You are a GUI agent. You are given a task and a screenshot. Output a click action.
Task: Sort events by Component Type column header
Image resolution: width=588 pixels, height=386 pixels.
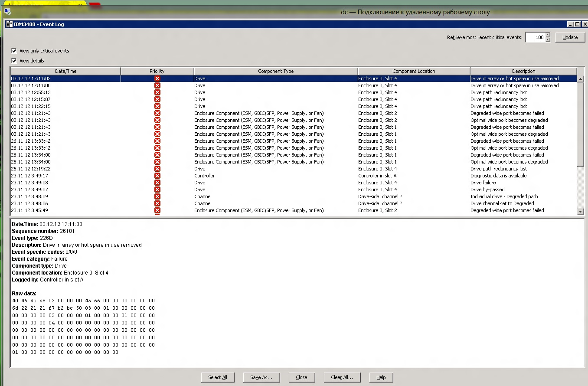(276, 71)
